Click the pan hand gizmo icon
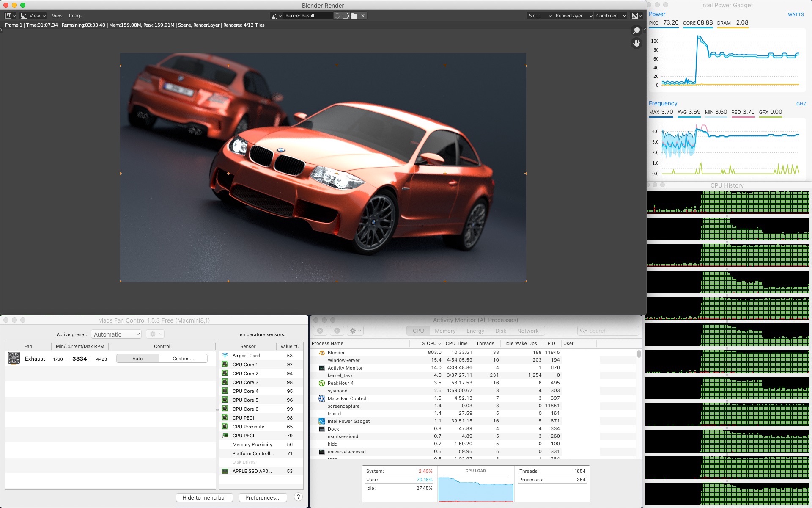 pos(636,43)
